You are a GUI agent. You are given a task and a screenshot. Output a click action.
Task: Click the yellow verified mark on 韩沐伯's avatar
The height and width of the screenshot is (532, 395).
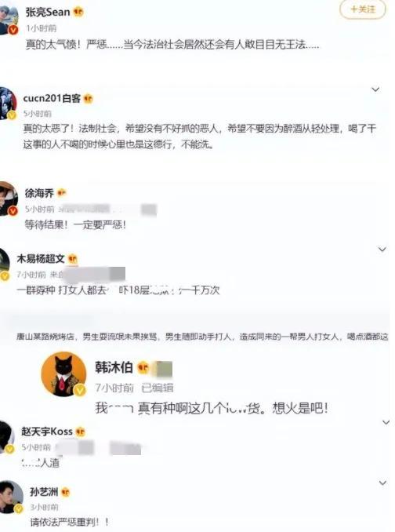click(80, 390)
